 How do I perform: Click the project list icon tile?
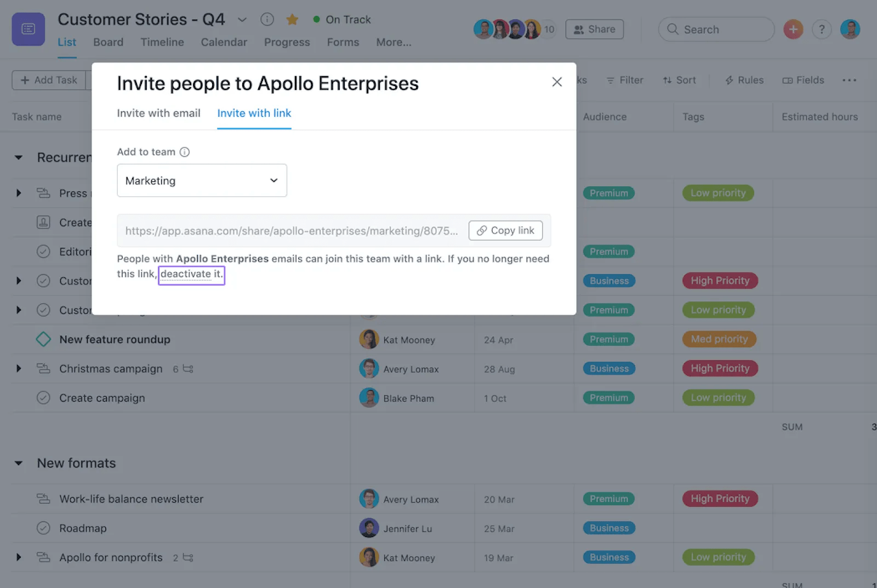click(29, 29)
